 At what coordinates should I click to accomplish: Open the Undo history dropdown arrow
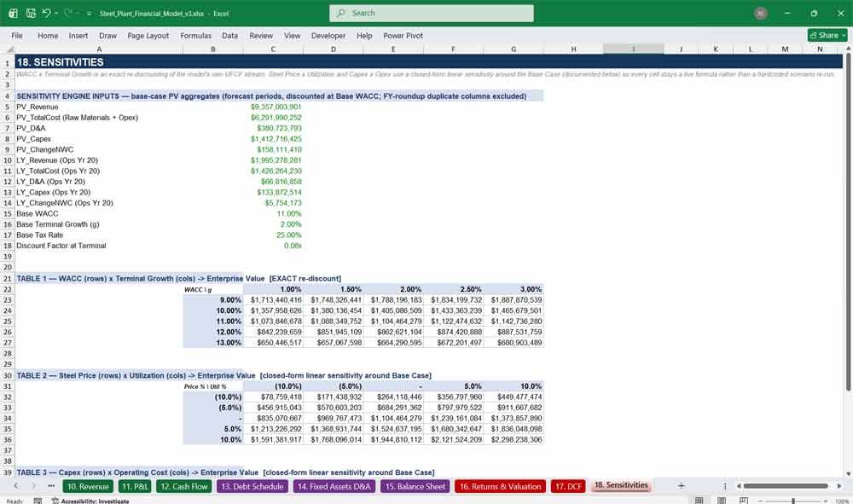tap(56, 13)
